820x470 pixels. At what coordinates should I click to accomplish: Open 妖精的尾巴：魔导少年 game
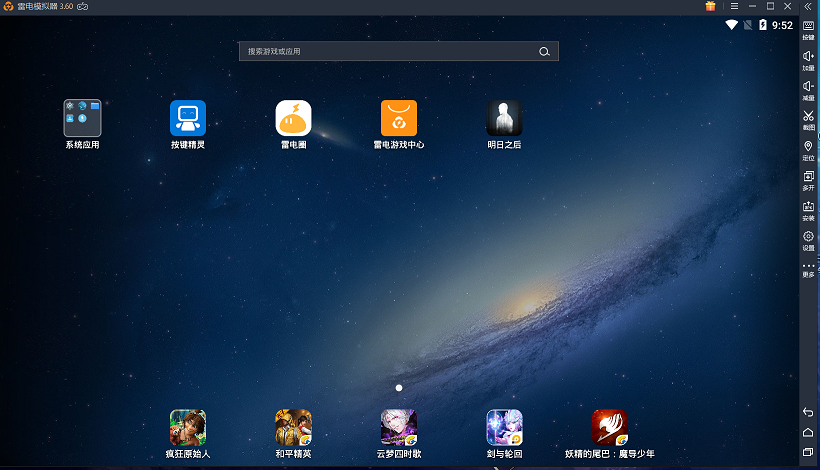[x=609, y=427]
